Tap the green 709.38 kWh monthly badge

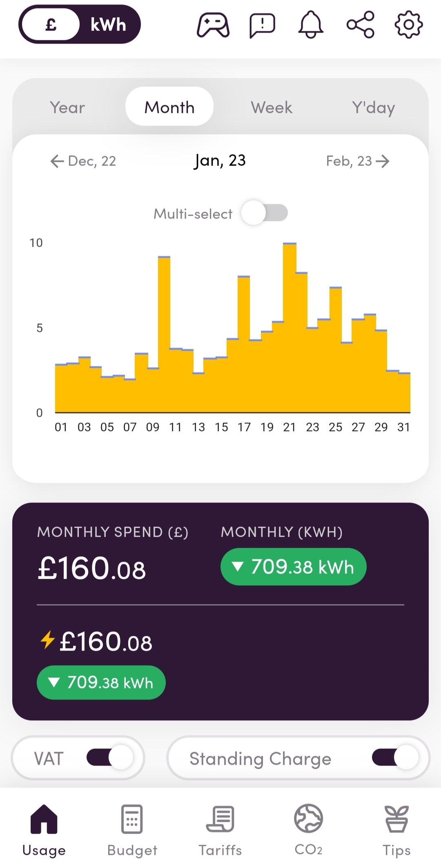pyautogui.click(x=293, y=567)
